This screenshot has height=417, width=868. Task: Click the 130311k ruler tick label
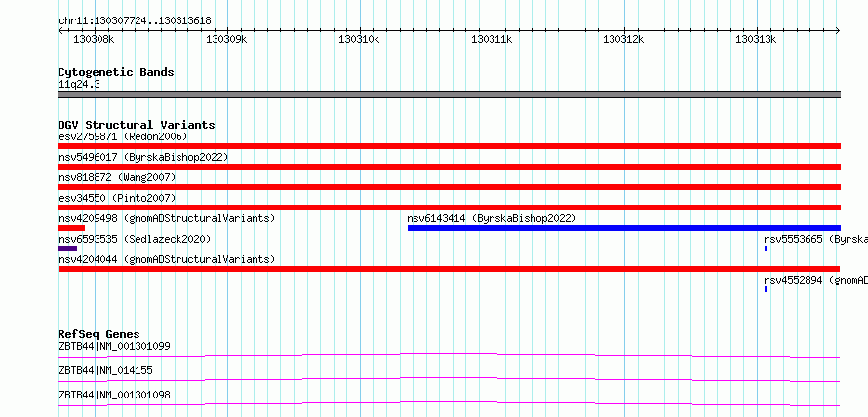pyautogui.click(x=492, y=39)
